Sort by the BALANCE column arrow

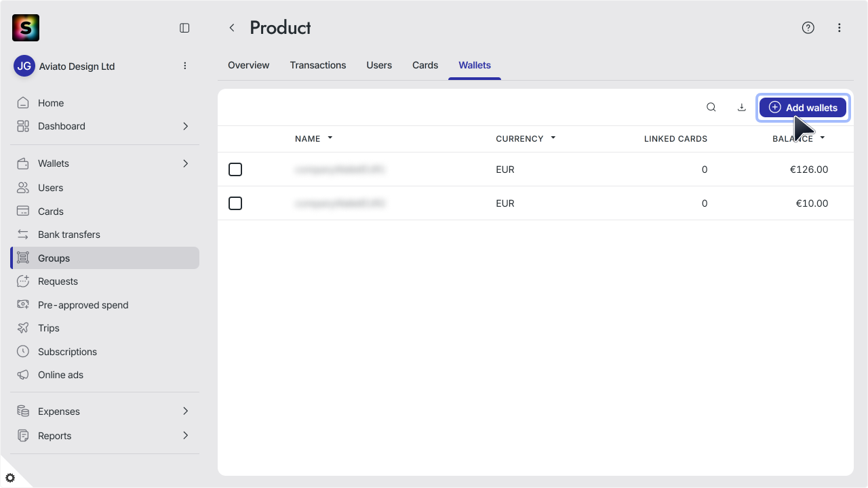click(823, 138)
